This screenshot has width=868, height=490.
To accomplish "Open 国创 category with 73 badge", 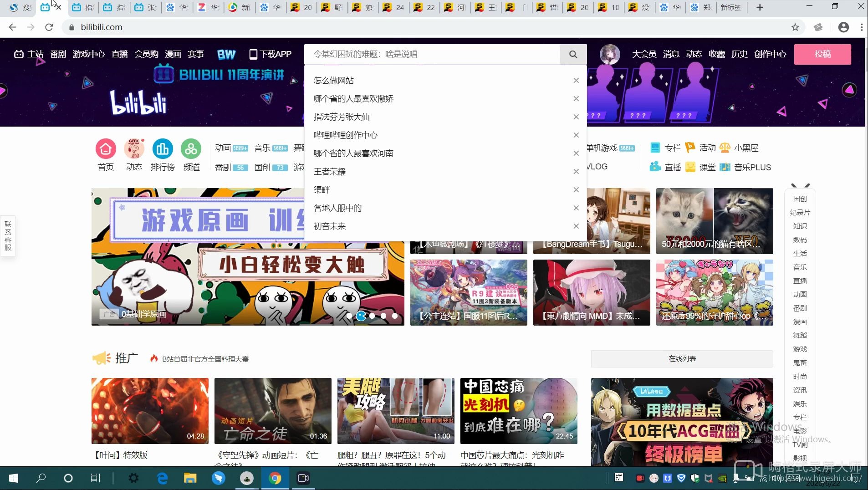I will (271, 167).
